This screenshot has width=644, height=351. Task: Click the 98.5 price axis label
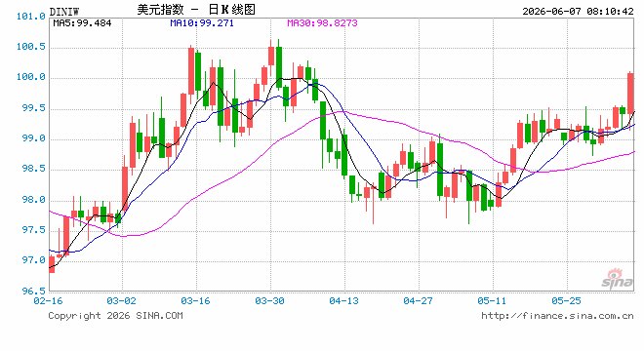(x=33, y=169)
